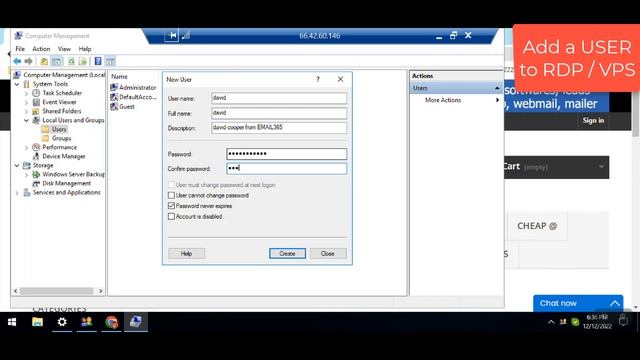Collapse the System Tools tree node
This screenshot has height=360, width=640.
click(17, 84)
